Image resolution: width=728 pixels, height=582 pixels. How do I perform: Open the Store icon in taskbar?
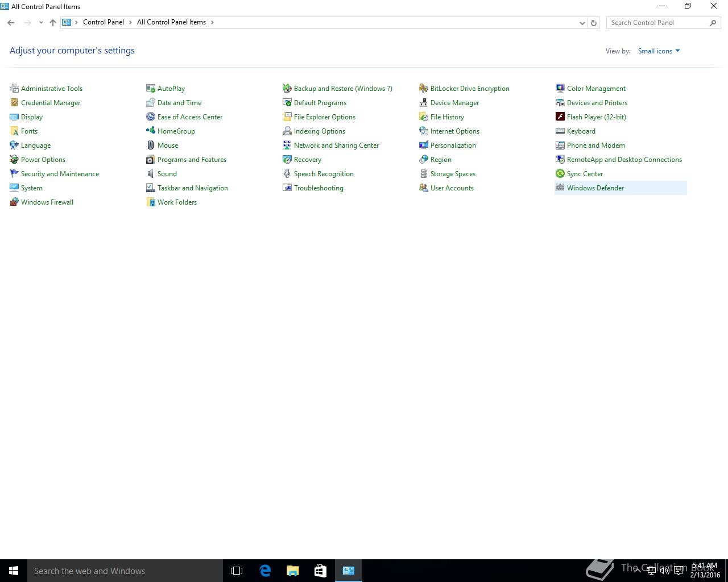coord(320,571)
